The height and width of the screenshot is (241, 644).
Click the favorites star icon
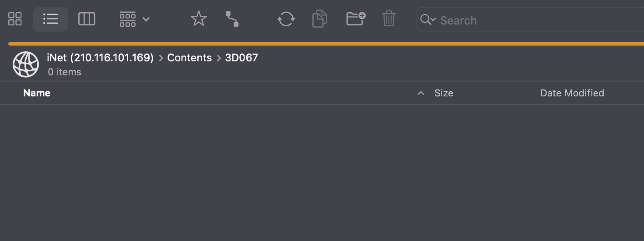point(199,19)
